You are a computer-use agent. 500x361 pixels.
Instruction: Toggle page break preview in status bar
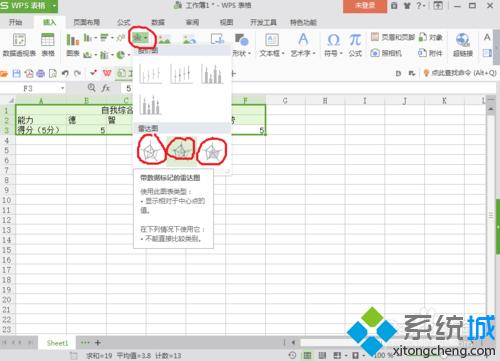click(x=337, y=355)
